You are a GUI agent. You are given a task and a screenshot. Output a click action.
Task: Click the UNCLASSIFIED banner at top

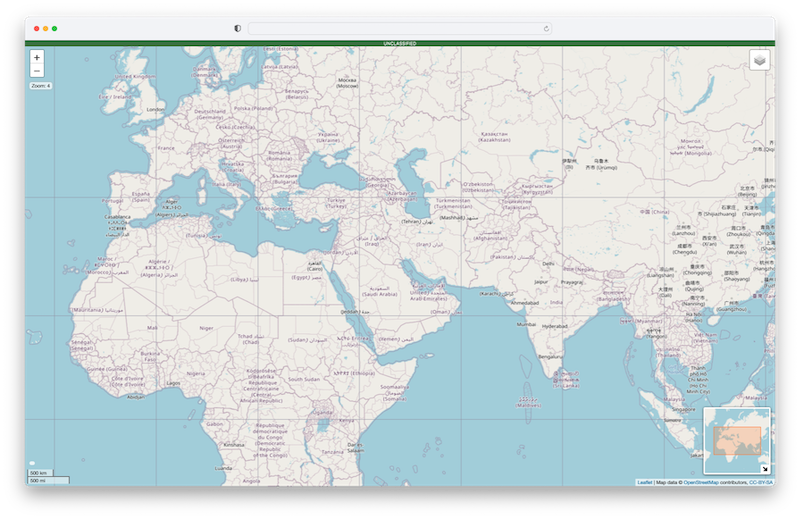click(x=400, y=44)
